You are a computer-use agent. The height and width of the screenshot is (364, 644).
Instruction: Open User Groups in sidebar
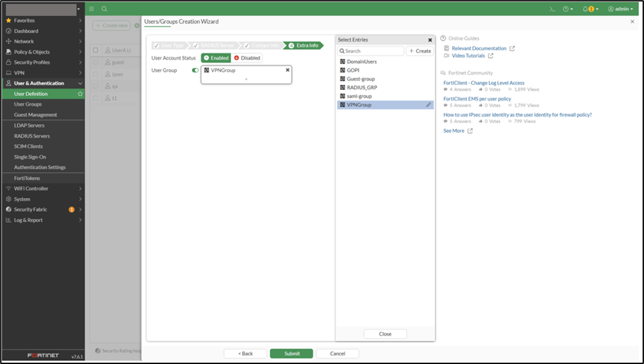click(x=28, y=105)
